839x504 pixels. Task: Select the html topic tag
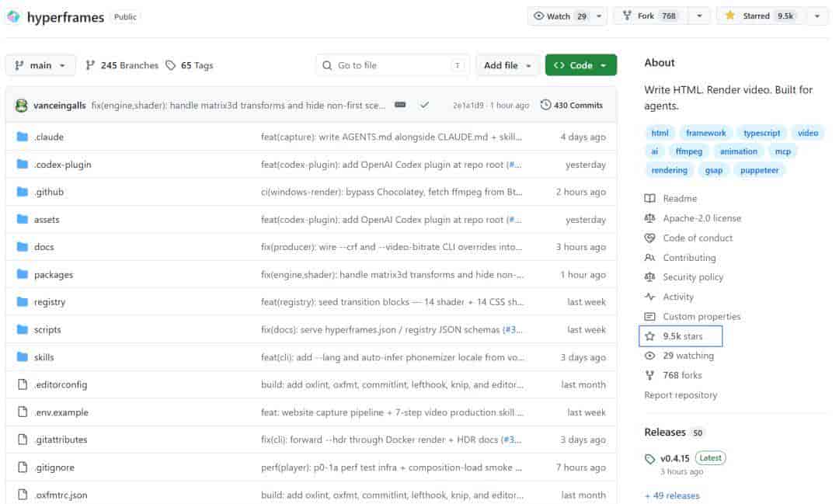660,134
